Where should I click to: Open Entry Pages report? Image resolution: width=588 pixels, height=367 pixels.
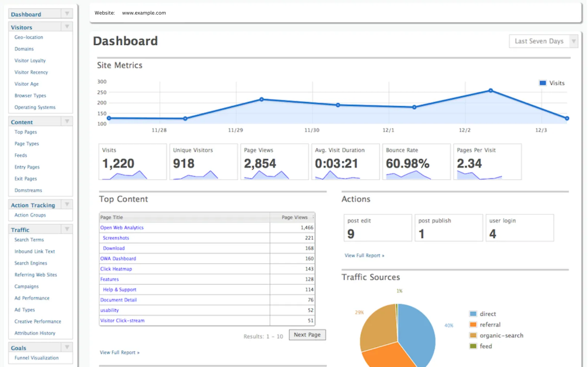[27, 167]
